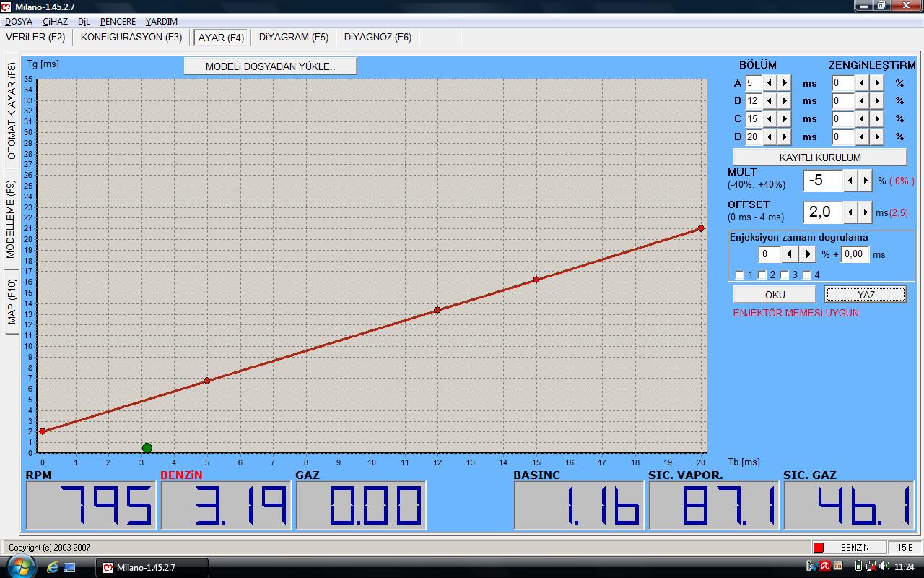Tick injector checkbox 2
The height and width of the screenshot is (578, 924).
pos(762,275)
